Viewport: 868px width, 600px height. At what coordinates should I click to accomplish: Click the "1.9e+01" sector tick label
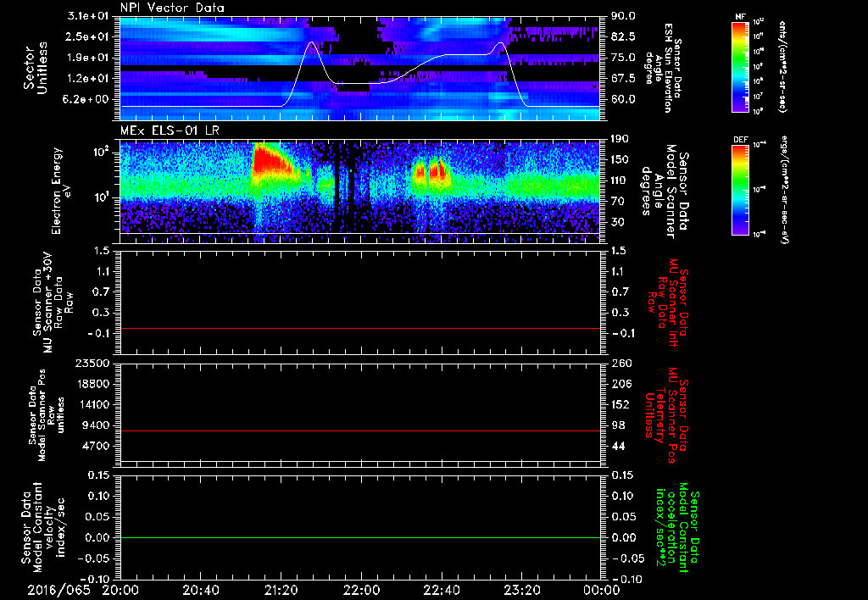(88, 58)
